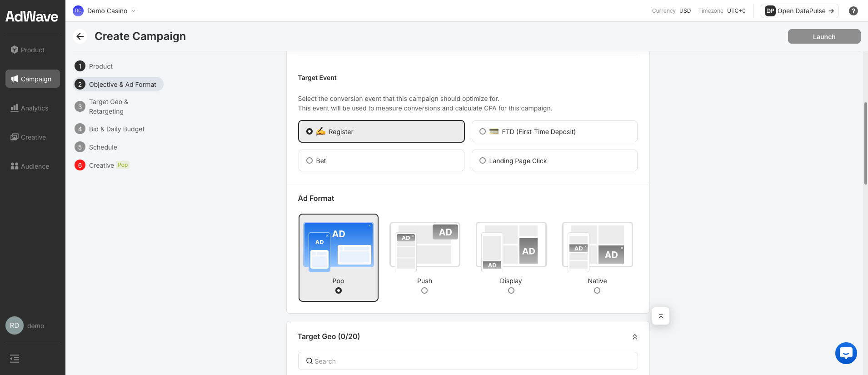Screen dimensions: 868x375
Task: Go to step 4 Bid & Daily Budget
Action: pos(110,129)
